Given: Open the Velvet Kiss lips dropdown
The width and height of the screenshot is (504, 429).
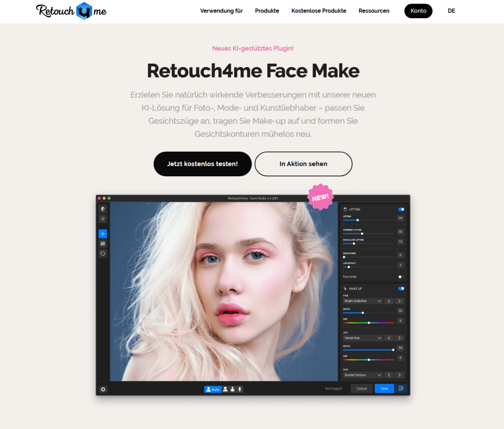Looking at the screenshot, I should click(x=363, y=338).
